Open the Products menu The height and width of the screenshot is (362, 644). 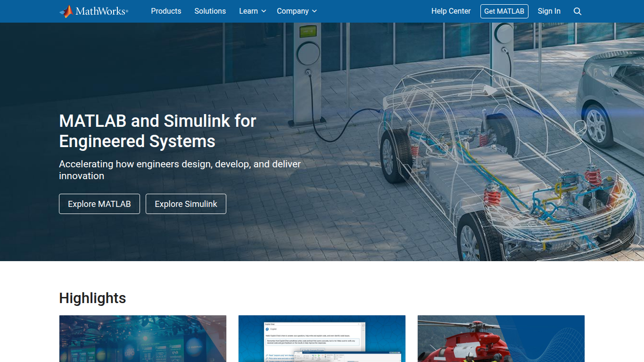[x=166, y=11]
